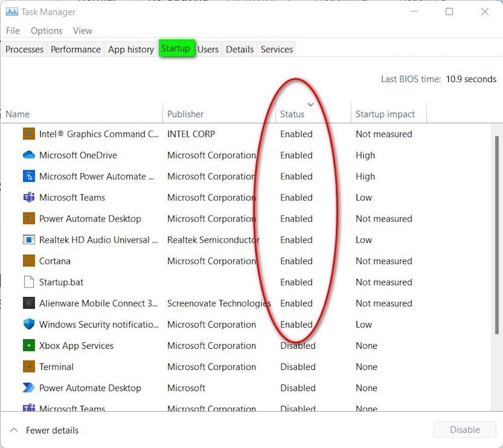Click the Terminal app icon
Image resolution: width=503 pixels, height=448 pixels.
(x=28, y=366)
